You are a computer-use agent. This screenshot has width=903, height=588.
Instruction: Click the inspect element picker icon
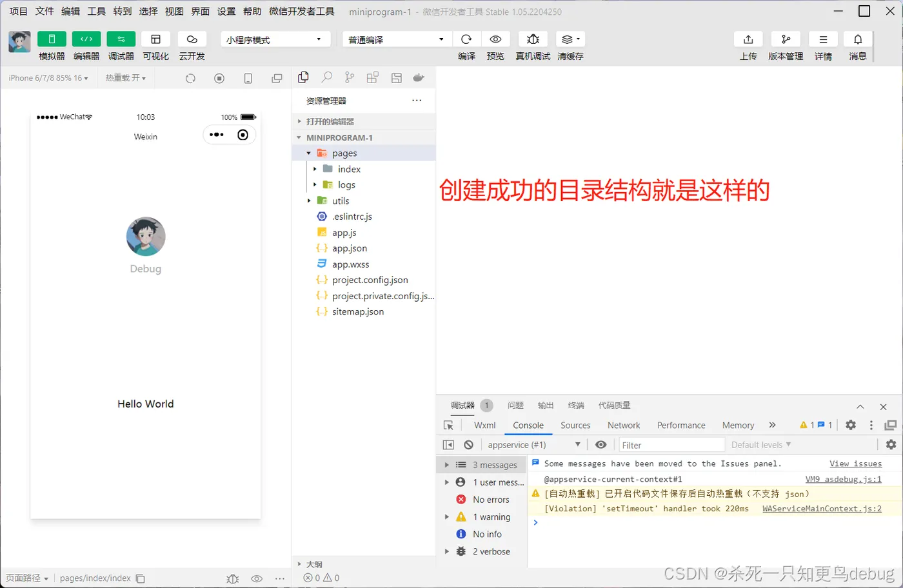click(449, 425)
